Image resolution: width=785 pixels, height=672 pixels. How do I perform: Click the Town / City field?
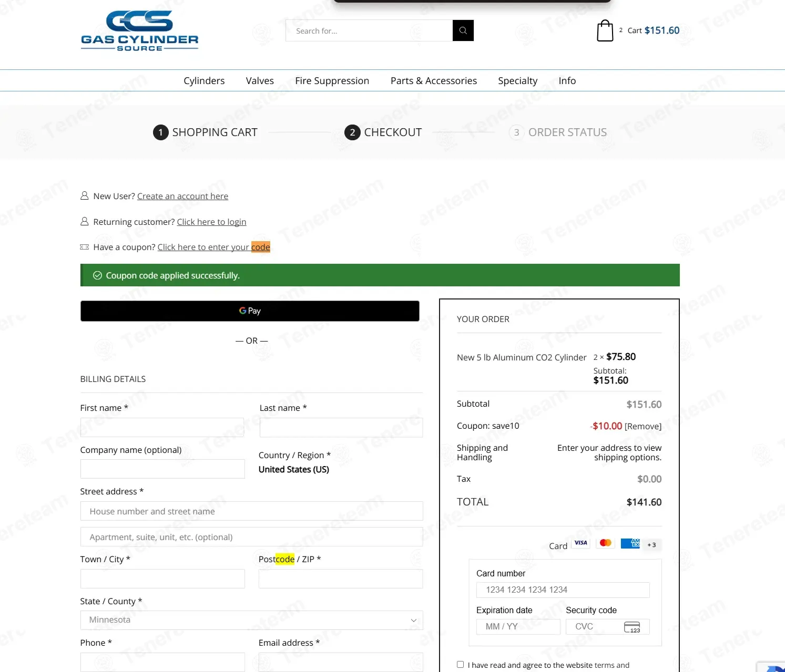tap(162, 578)
